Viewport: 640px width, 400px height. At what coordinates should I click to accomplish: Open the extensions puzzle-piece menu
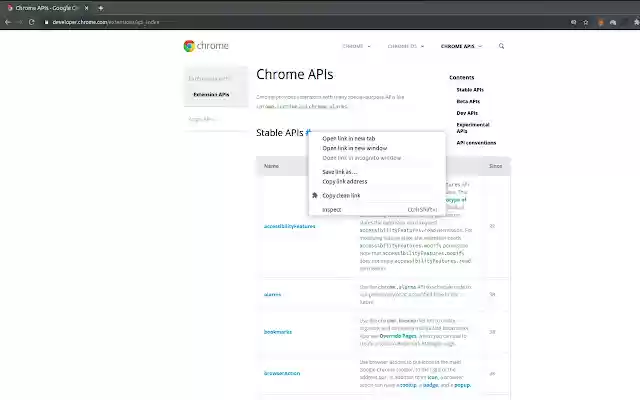[636, 22]
